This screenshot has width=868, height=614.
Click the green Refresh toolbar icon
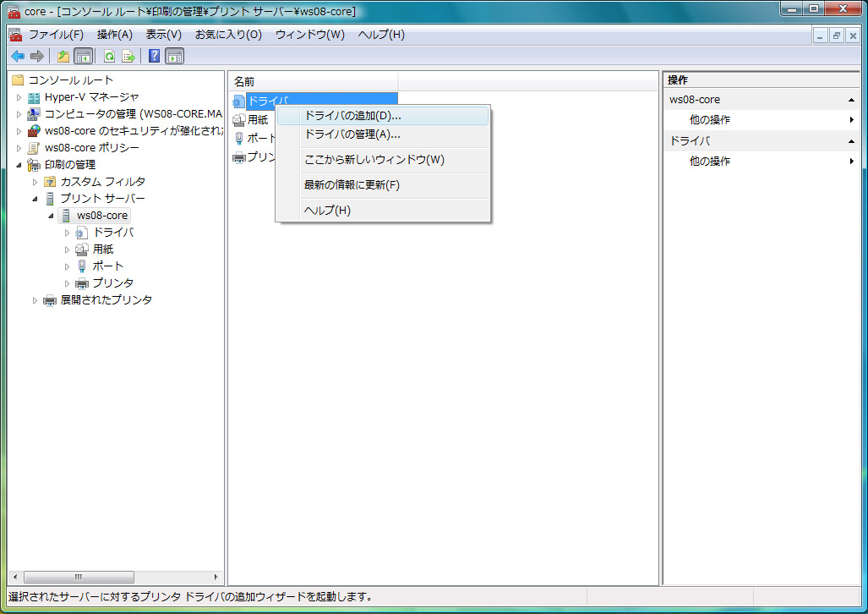[x=109, y=57]
